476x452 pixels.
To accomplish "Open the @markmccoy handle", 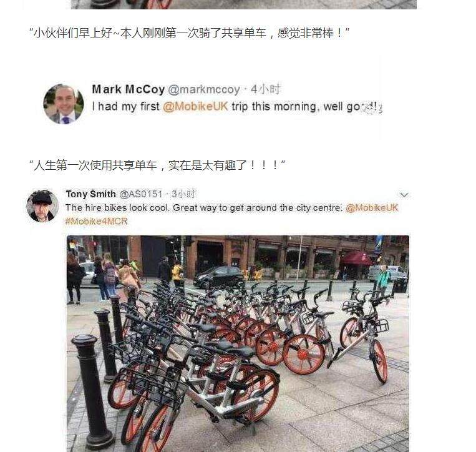I will point(204,90).
